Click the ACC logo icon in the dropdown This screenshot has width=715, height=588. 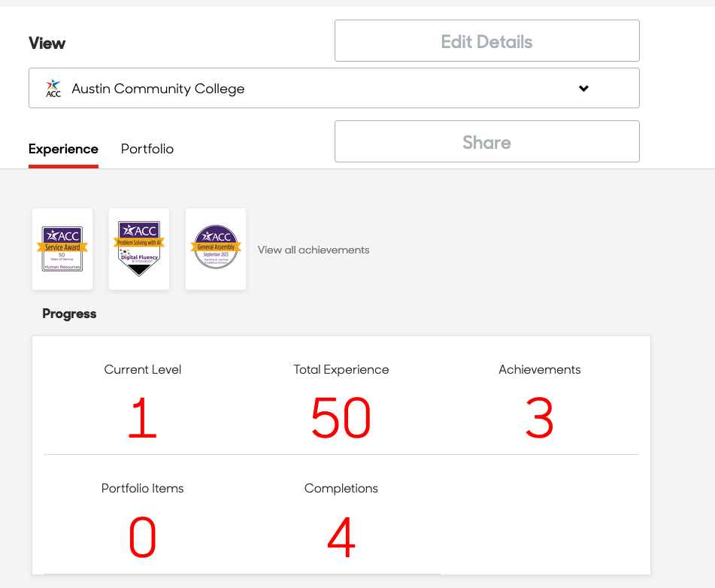(x=53, y=89)
